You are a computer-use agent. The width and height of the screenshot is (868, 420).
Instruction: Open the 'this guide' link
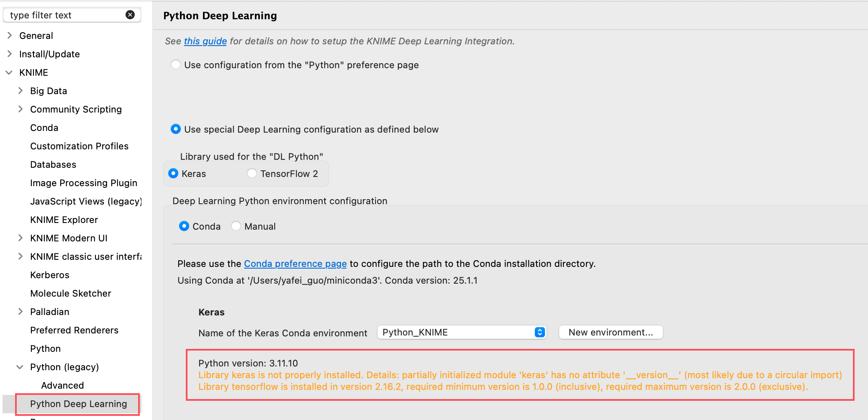click(205, 41)
